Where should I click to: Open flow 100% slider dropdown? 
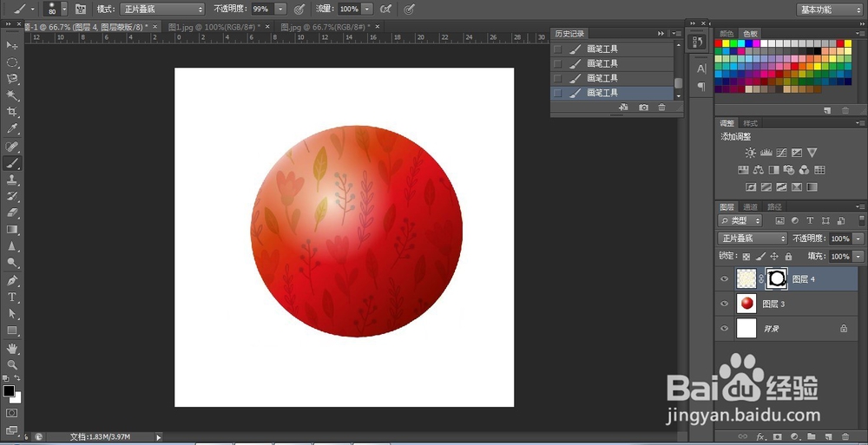click(367, 9)
